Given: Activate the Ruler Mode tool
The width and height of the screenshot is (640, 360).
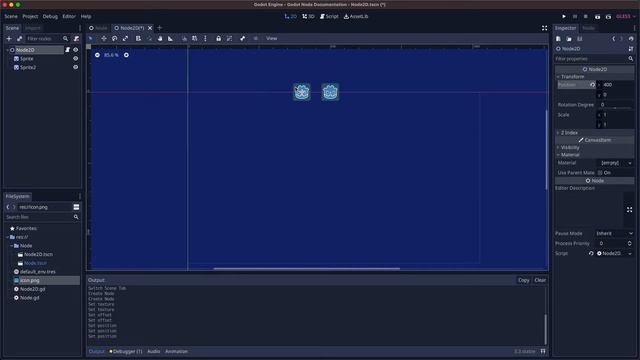Looking at the screenshot, I should pos(170,38).
